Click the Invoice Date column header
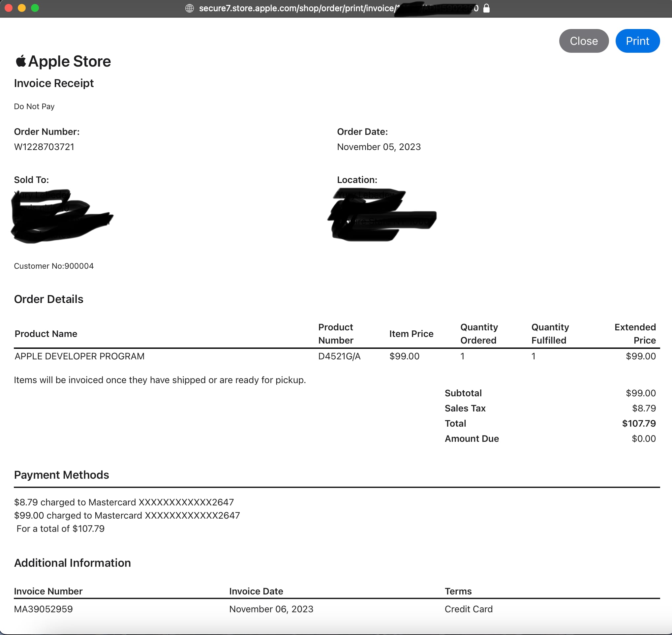Viewport: 672px width, 635px height. pyautogui.click(x=256, y=591)
